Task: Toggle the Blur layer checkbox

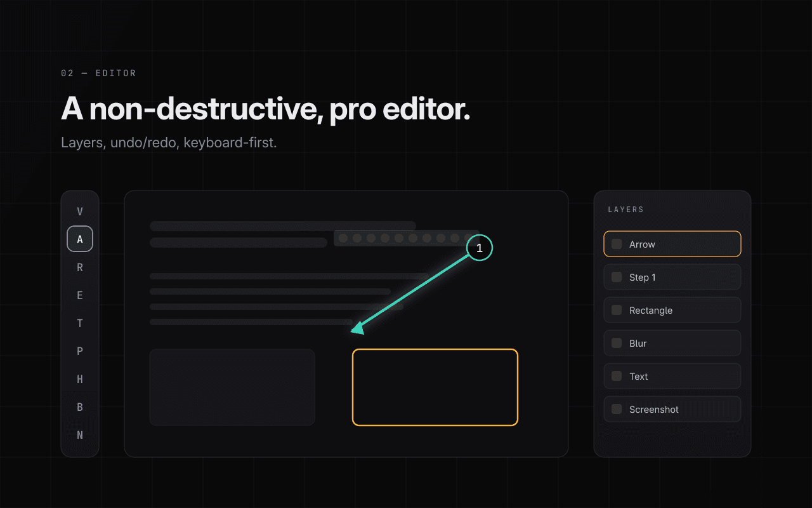Action: click(x=617, y=343)
